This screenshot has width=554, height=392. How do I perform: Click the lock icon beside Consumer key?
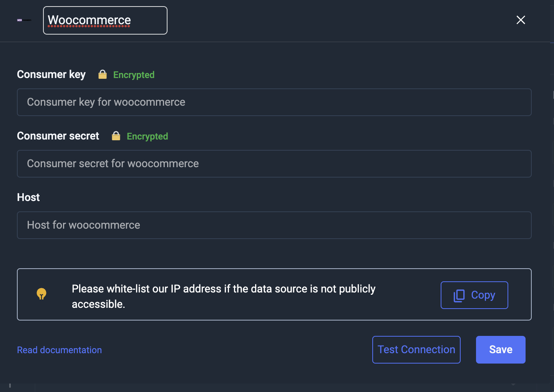pos(103,75)
